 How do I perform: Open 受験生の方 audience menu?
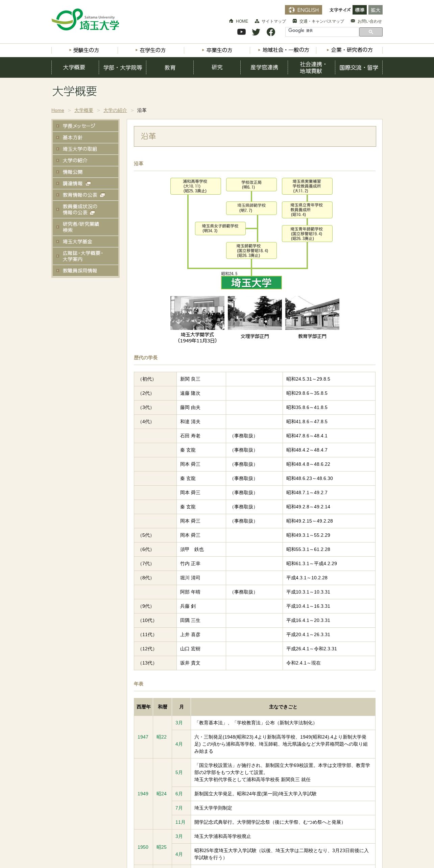pos(85,50)
